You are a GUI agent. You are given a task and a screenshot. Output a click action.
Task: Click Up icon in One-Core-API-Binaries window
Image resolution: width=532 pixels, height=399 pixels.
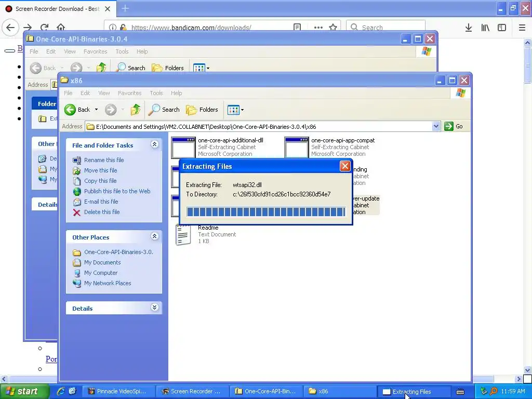pos(101,68)
